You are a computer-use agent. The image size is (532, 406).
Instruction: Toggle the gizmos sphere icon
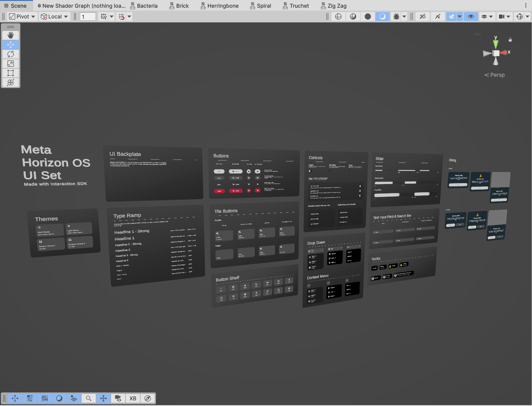point(519,16)
